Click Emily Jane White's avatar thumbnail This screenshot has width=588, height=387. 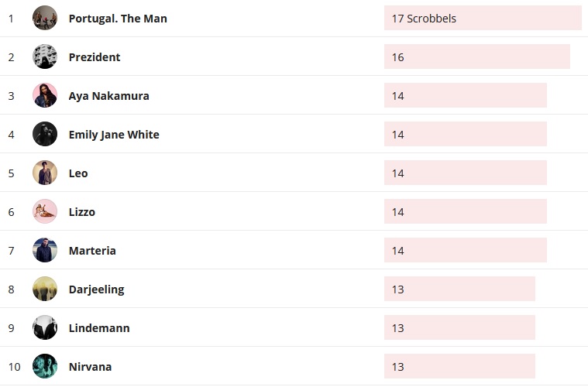click(x=45, y=134)
